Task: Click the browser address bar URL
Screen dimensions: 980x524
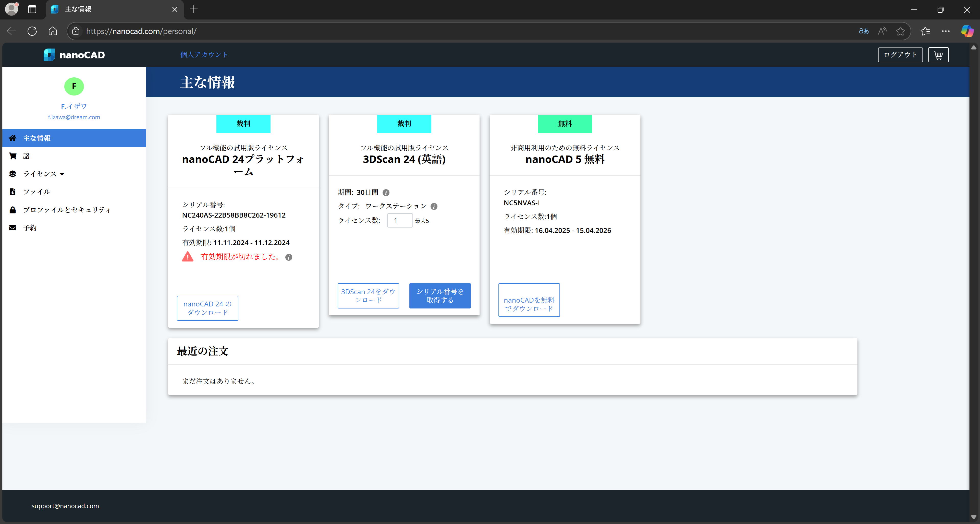Action: [x=141, y=31]
